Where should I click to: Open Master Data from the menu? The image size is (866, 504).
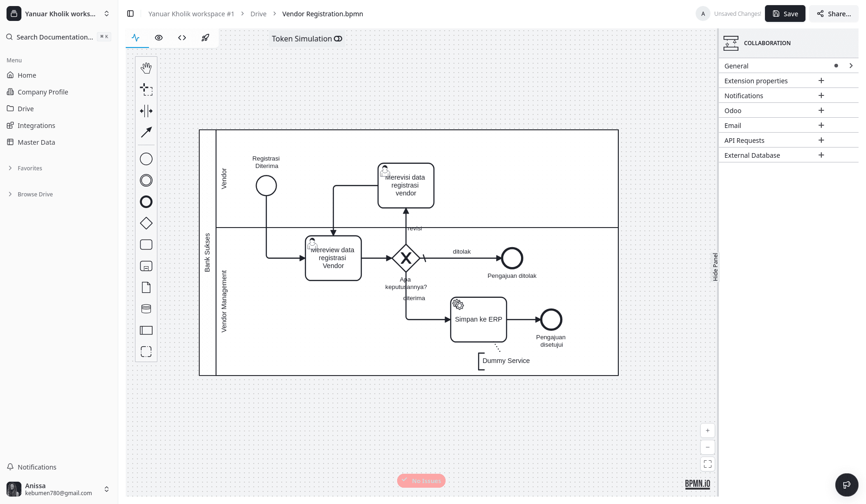point(36,142)
